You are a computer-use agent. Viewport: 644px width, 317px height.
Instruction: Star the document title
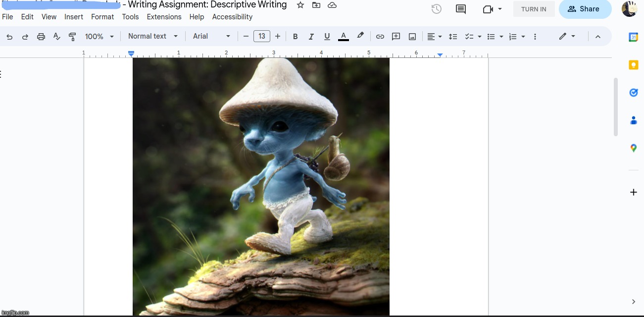coord(300,5)
